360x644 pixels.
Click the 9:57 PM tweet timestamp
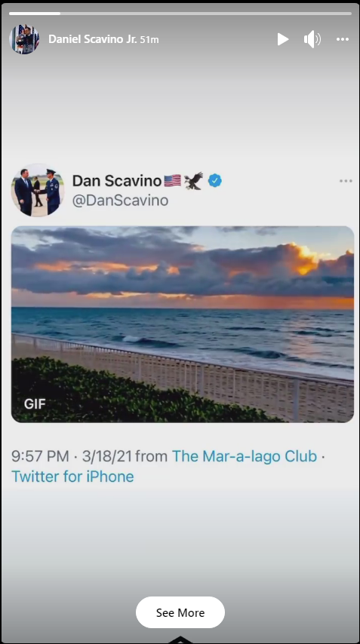click(x=40, y=456)
